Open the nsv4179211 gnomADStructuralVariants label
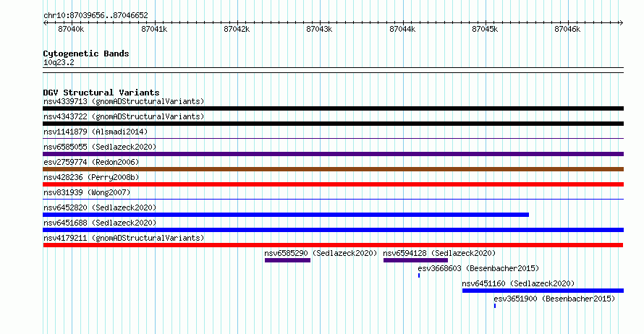 point(124,238)
